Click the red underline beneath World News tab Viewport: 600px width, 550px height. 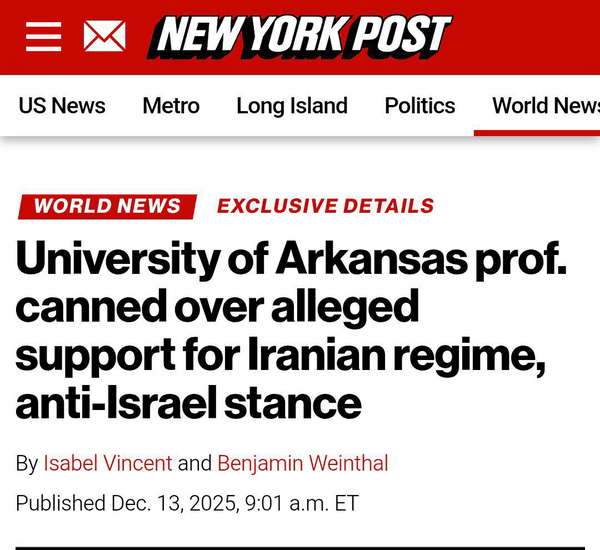point(537,133)
